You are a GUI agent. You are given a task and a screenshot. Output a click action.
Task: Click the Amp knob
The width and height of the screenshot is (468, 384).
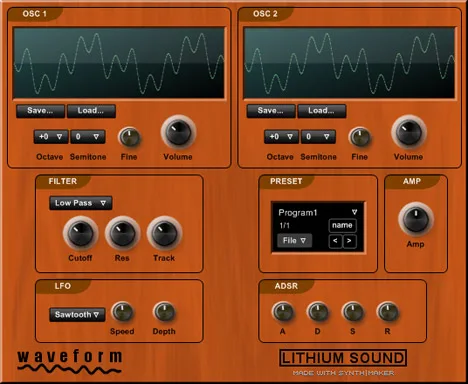(416, 219)
